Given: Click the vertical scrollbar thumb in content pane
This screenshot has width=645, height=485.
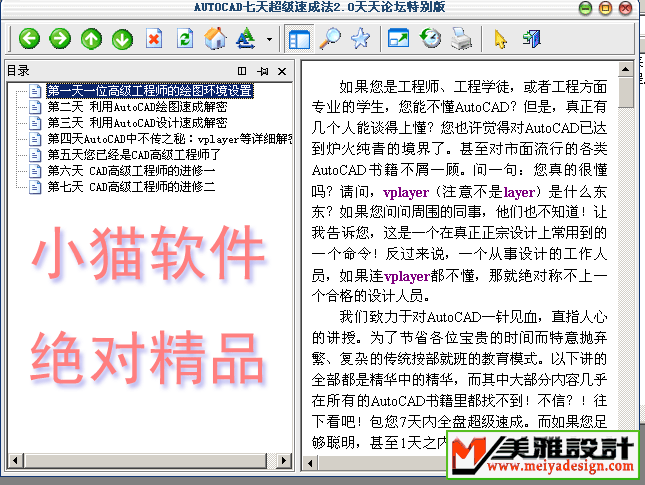Looking at the screenshot, I should (x=626, y=92).
